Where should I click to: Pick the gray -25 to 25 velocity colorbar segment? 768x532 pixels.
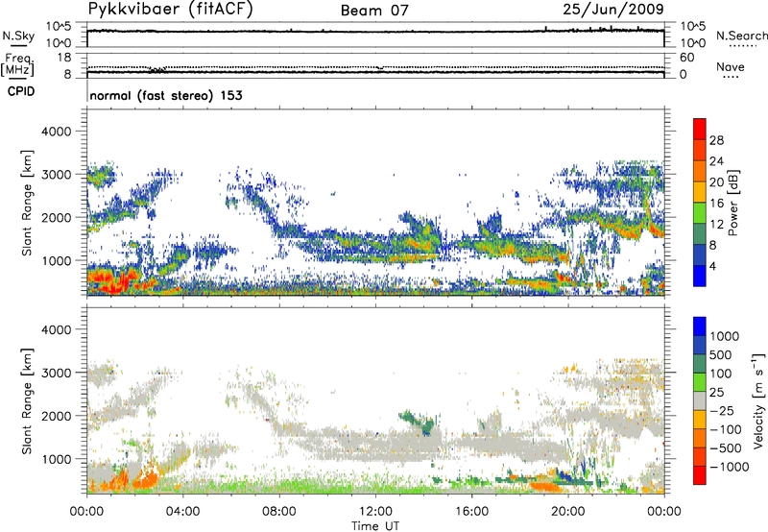700,401
